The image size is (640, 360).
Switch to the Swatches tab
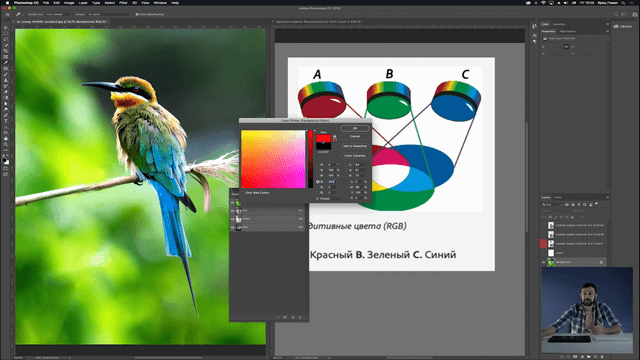click(559, 24)
